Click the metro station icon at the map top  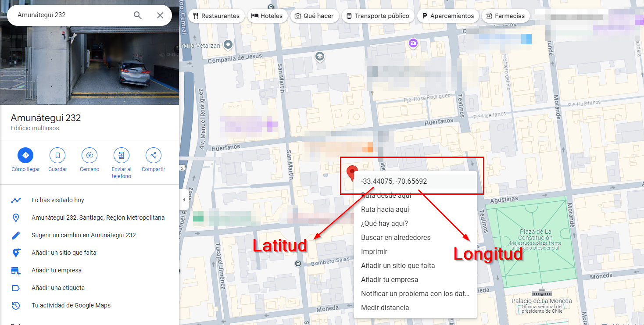[x=272, y=6]
